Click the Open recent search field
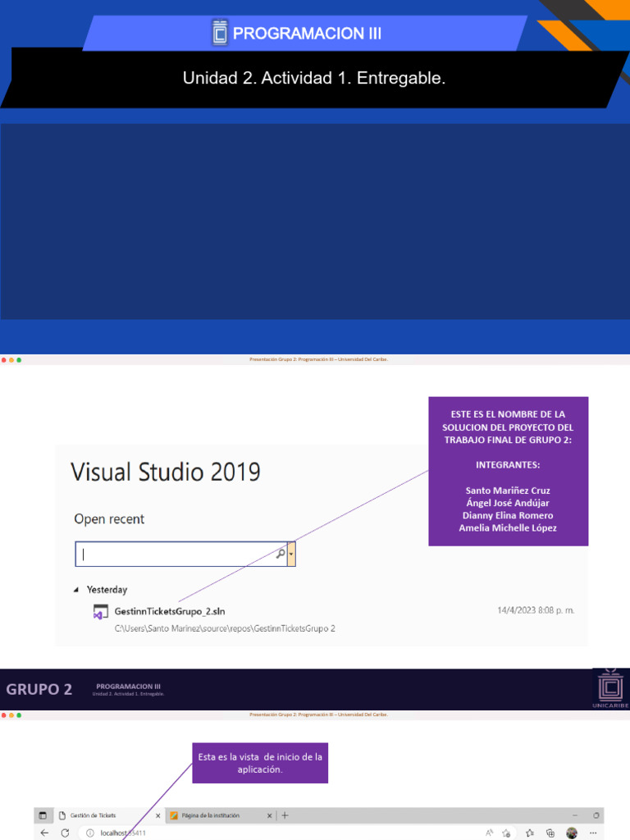The height and width of the screenshot is (840, 630). (176, 555)
